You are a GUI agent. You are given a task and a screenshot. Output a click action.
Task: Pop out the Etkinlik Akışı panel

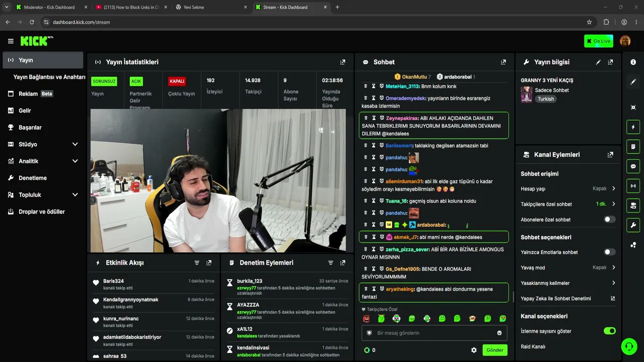click(209, 263)
